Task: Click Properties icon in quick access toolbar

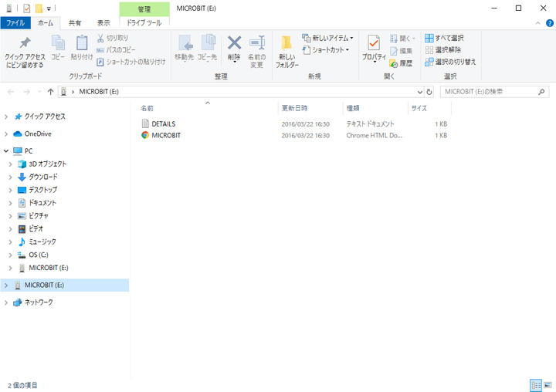Action: (x=27, y=8)
